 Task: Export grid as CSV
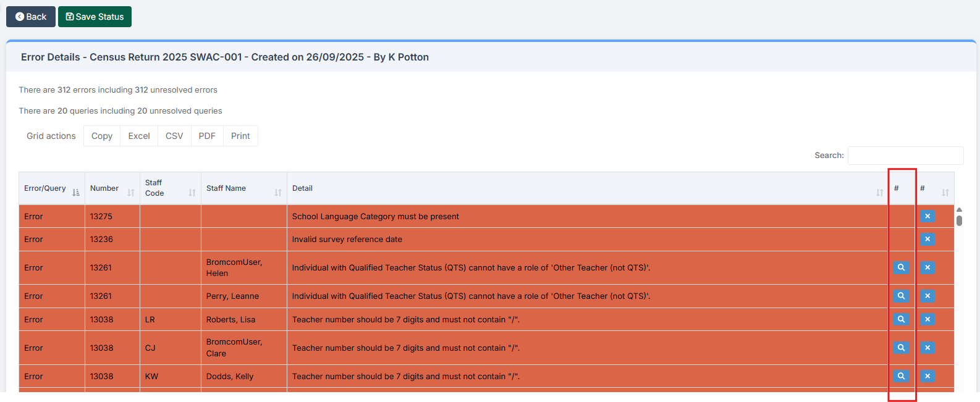174,136
